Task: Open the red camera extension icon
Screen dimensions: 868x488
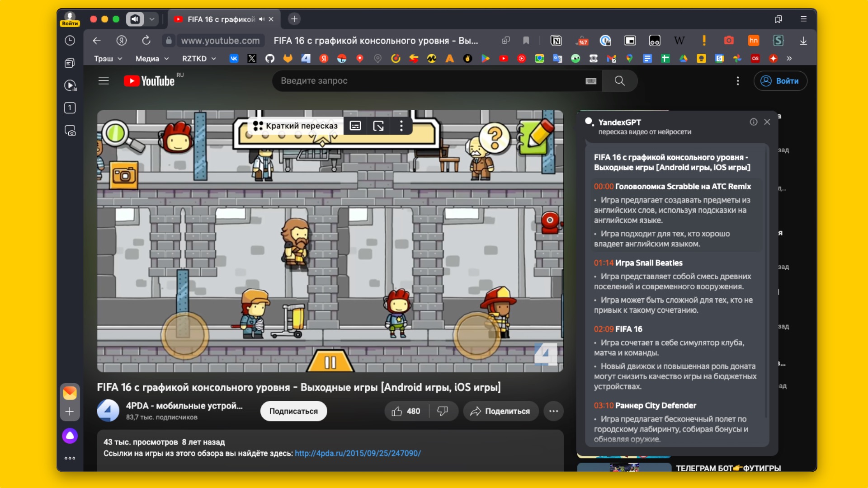Action: pyautogui.click(x=729, y=41)
